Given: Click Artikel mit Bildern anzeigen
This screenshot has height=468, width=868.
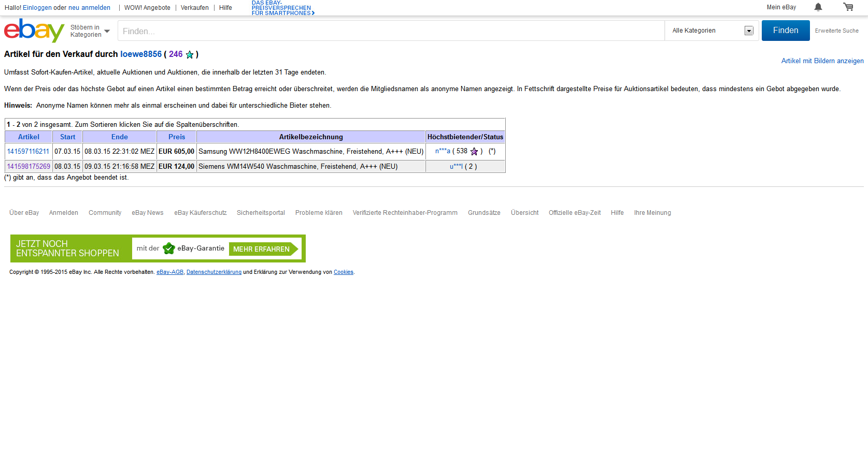Looking at the screenshot, I should pyautogui.click(x=822, y=61).
